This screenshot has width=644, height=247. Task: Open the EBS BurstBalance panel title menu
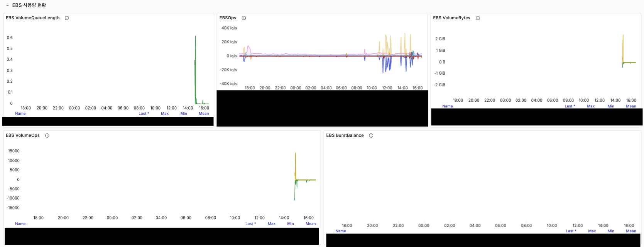(345, 136)
